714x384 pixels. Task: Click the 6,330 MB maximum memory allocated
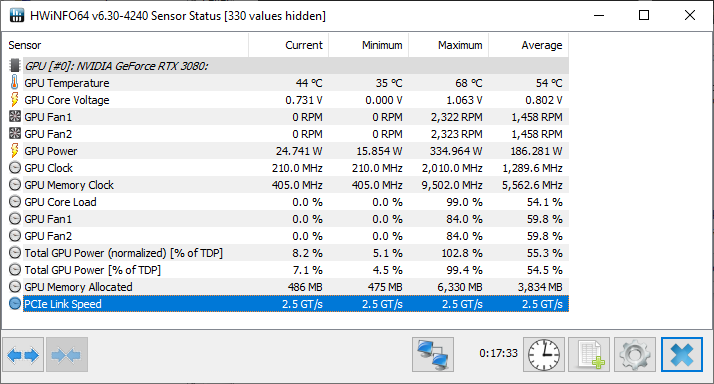460,287
